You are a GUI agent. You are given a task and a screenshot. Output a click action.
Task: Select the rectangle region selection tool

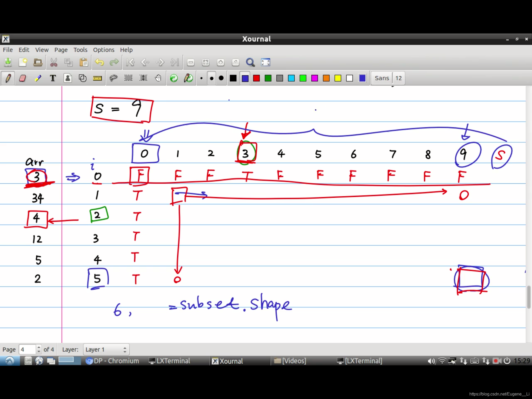pos(128,78)
